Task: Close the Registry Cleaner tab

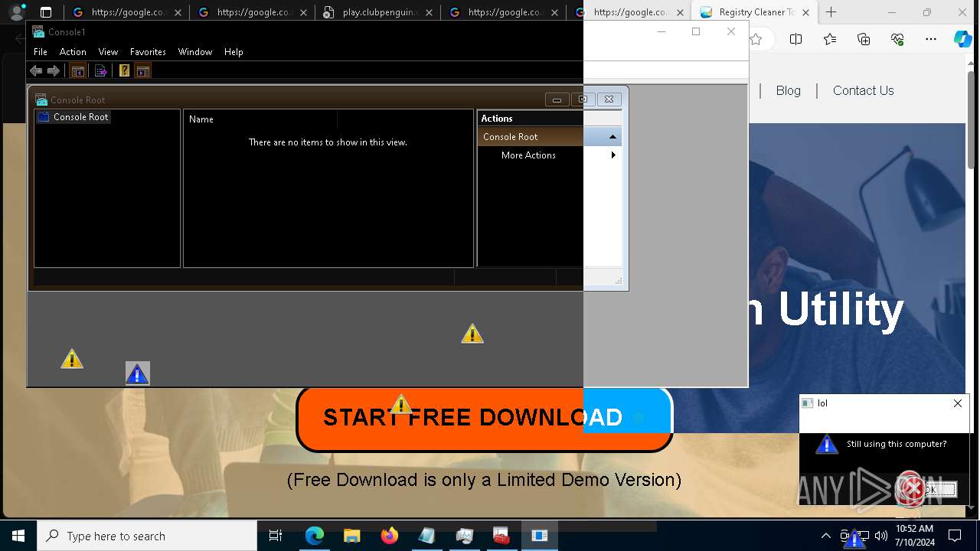Action: coord(805,12)
